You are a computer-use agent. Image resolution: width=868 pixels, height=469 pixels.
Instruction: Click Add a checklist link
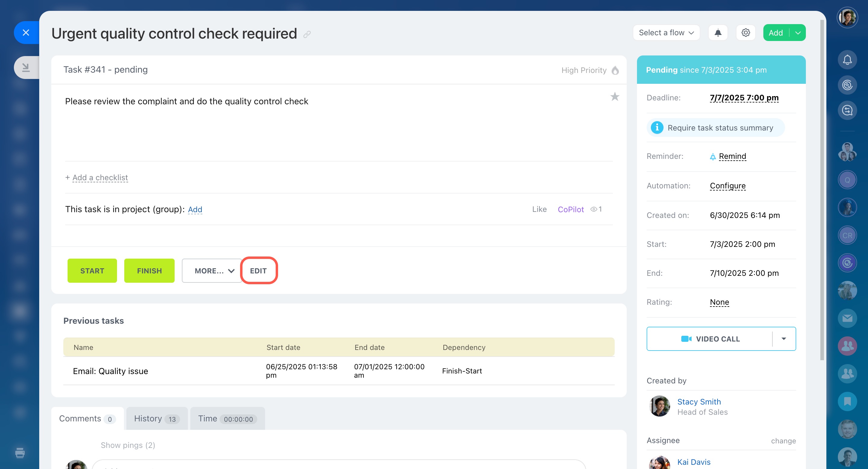pos(100,178)
